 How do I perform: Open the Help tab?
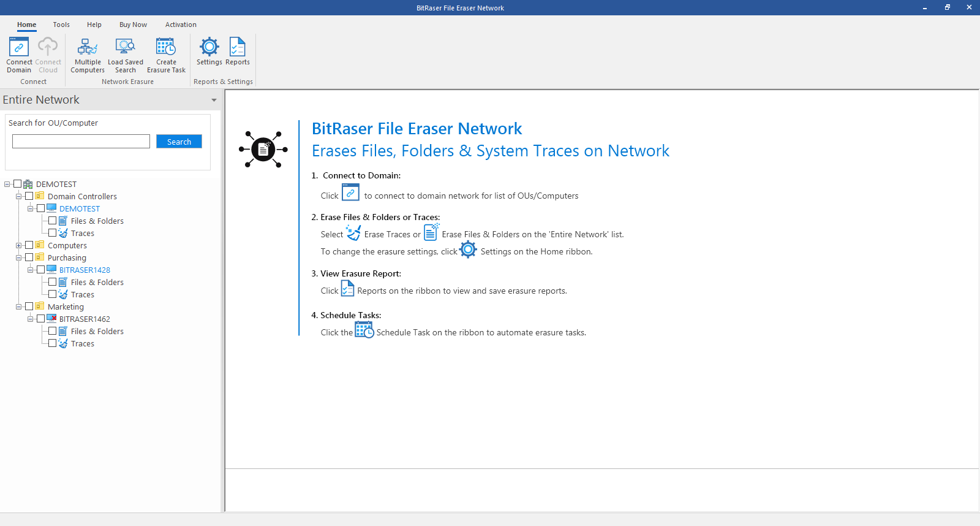click(94, 25)
